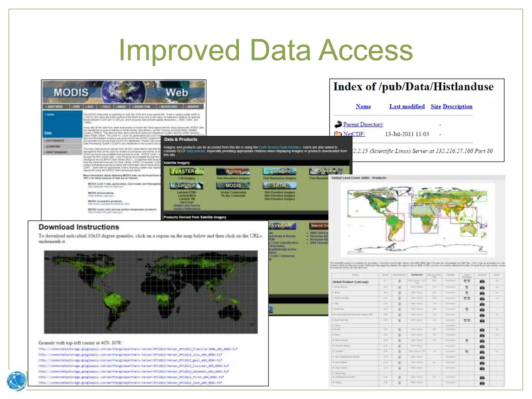Open SRTM 30m Elevation Imagery link
Screen dimensions: 532x399
[x=280, y=192]
